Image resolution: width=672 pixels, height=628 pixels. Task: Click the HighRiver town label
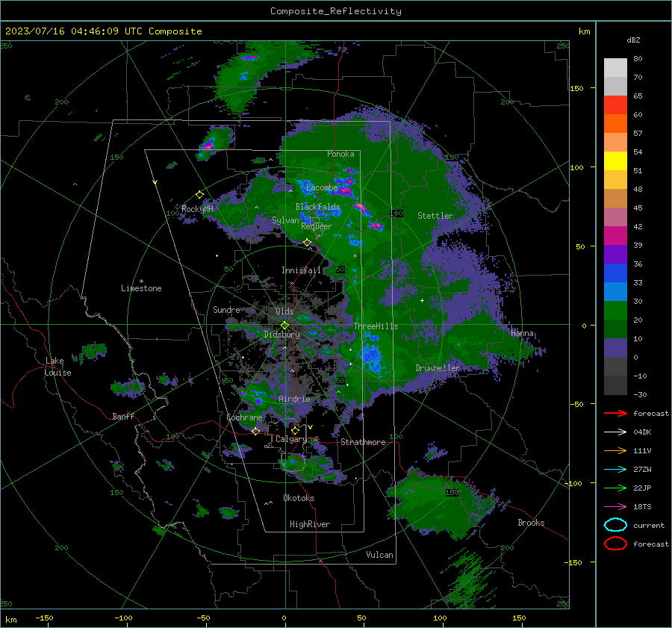[310, 524]
